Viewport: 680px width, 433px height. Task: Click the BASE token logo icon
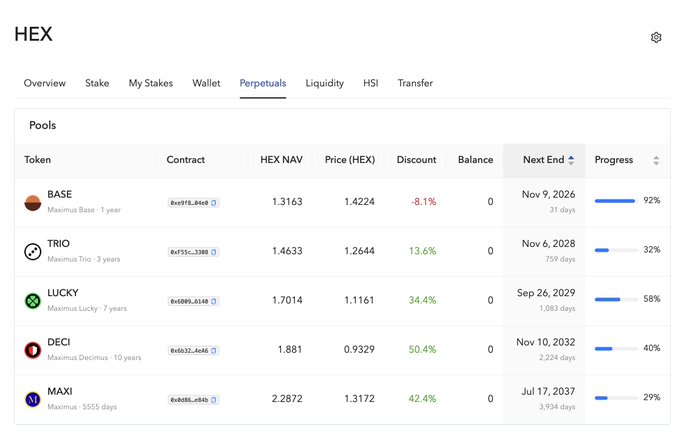point(33,203)
